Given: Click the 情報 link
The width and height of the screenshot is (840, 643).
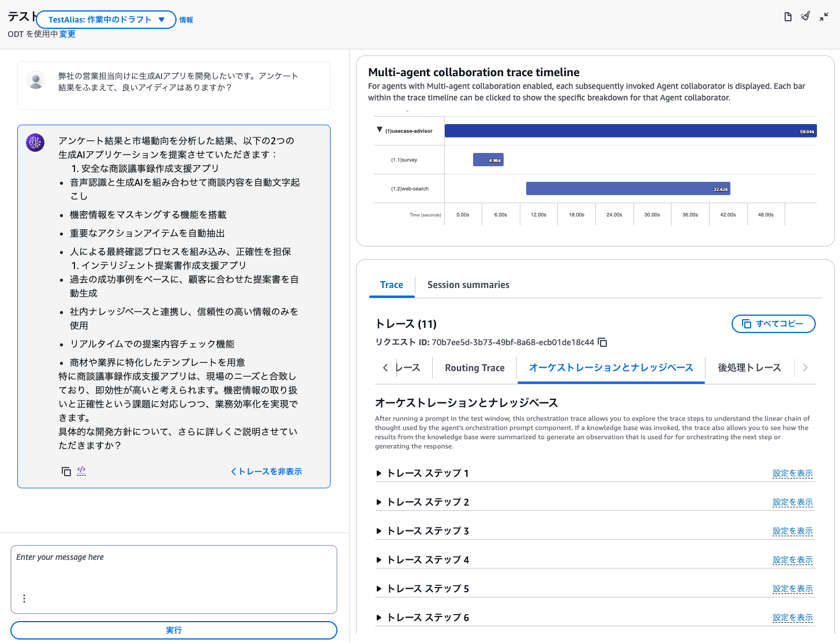Looking at the screenshot, I should [186, 20].
